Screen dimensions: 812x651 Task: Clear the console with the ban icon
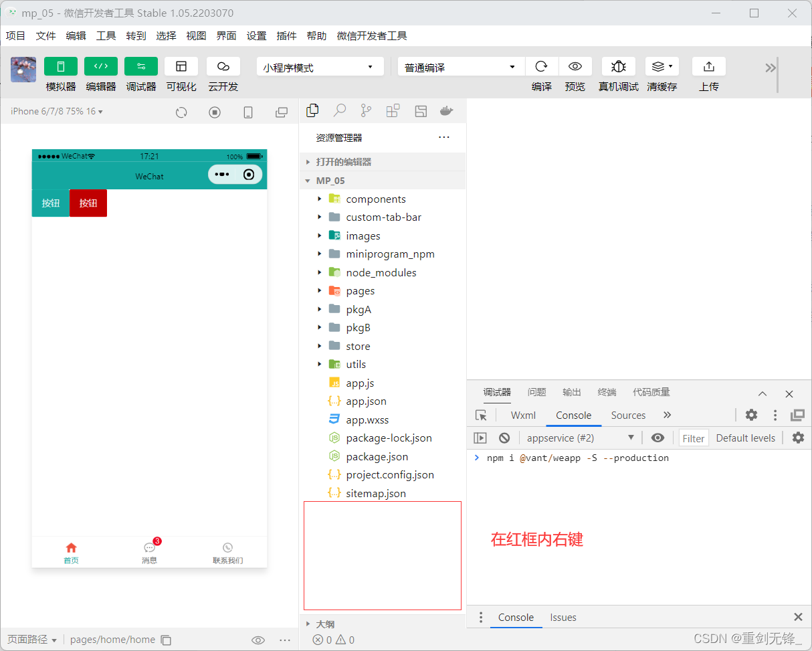tap(504, 438)
